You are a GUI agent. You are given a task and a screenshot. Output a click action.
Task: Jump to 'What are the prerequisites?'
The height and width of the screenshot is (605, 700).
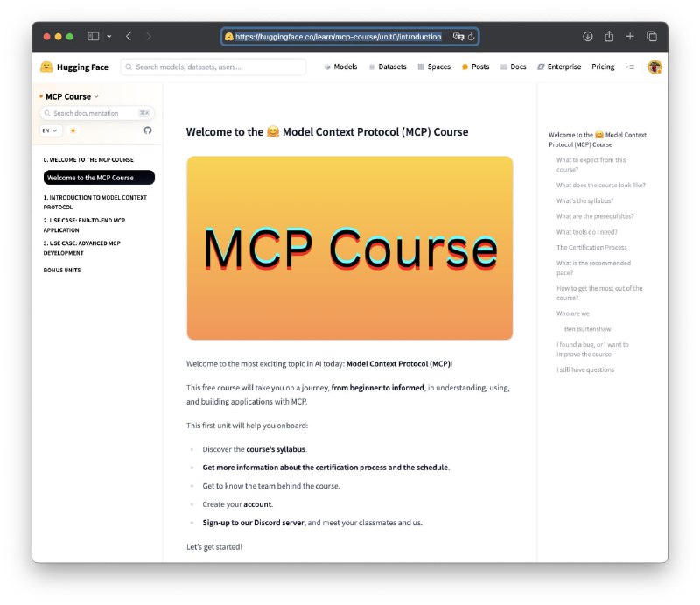pos(595,215)
